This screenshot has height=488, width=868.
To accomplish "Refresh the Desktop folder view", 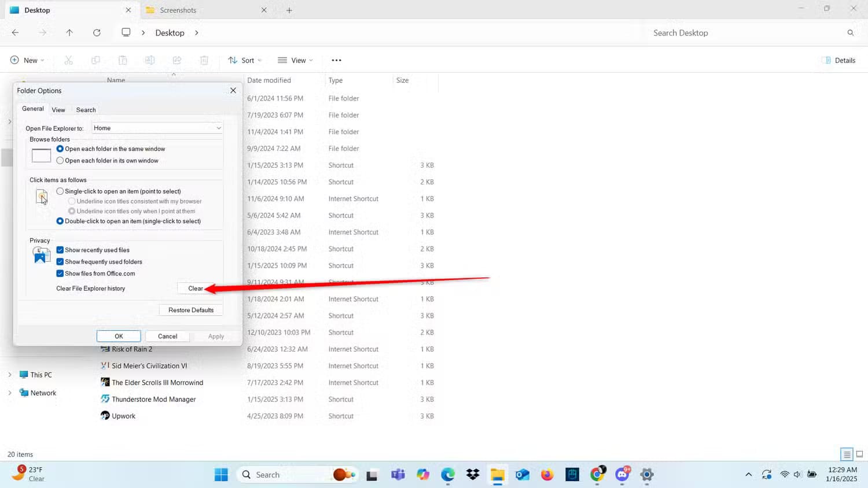I will coord(97,33).
